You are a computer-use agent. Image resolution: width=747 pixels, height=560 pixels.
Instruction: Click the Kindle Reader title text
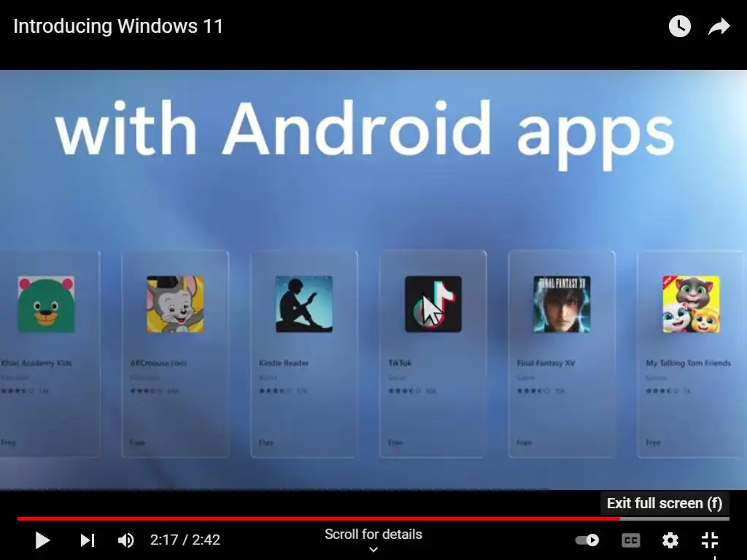pos(284,363)
